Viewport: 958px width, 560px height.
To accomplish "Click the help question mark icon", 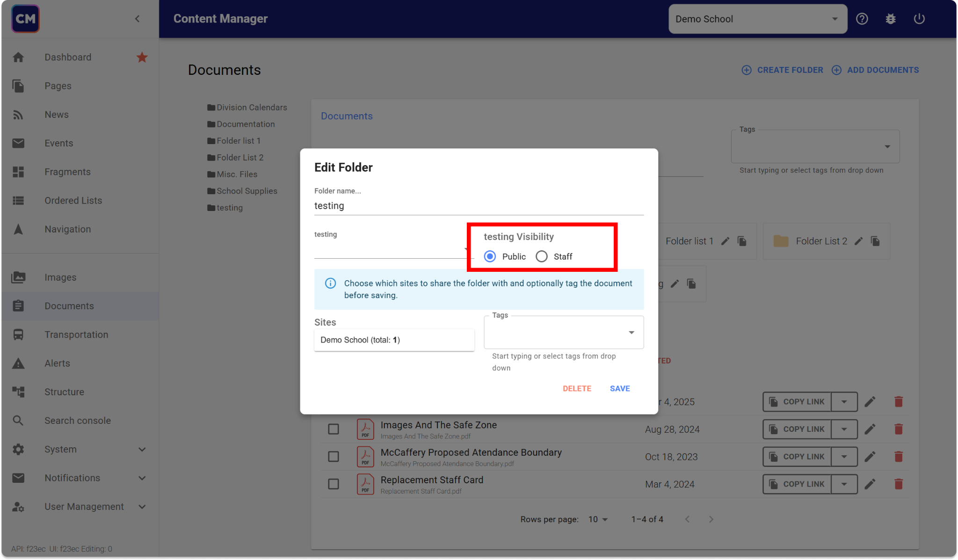I will [862, 19].
